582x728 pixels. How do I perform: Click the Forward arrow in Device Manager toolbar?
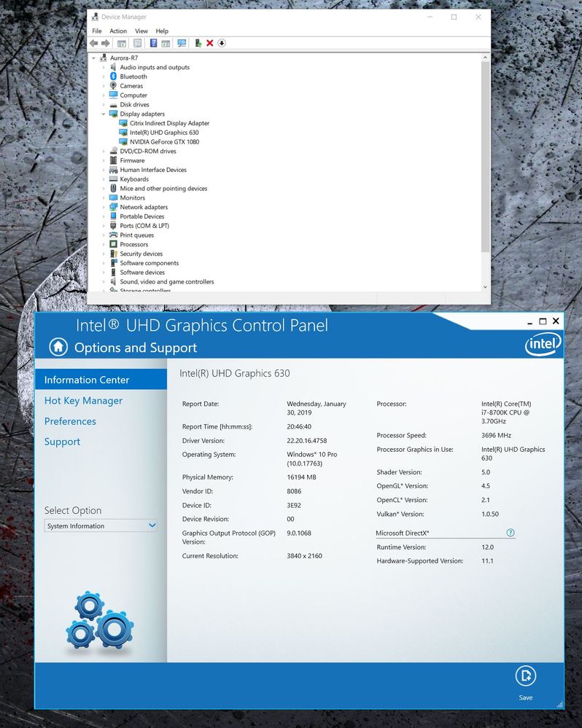coord(106,43)
